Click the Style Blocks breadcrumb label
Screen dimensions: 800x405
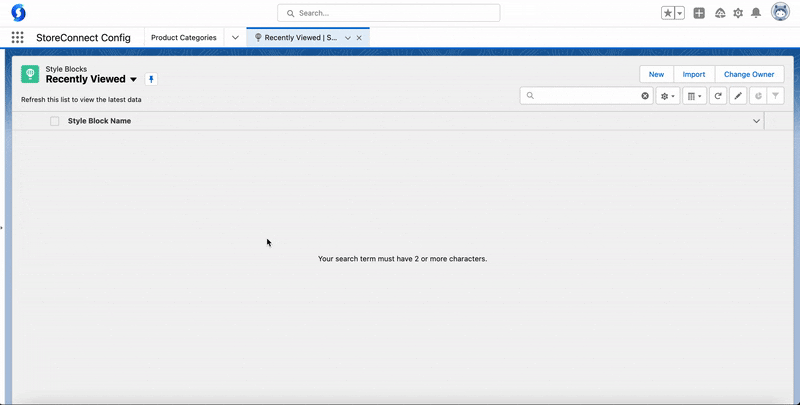66,69
